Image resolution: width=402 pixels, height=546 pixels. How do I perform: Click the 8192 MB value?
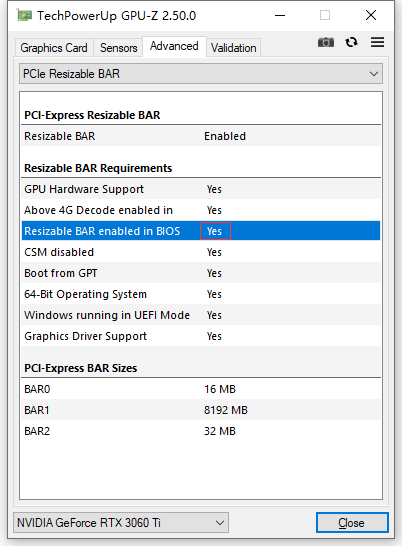coord(226,410)
